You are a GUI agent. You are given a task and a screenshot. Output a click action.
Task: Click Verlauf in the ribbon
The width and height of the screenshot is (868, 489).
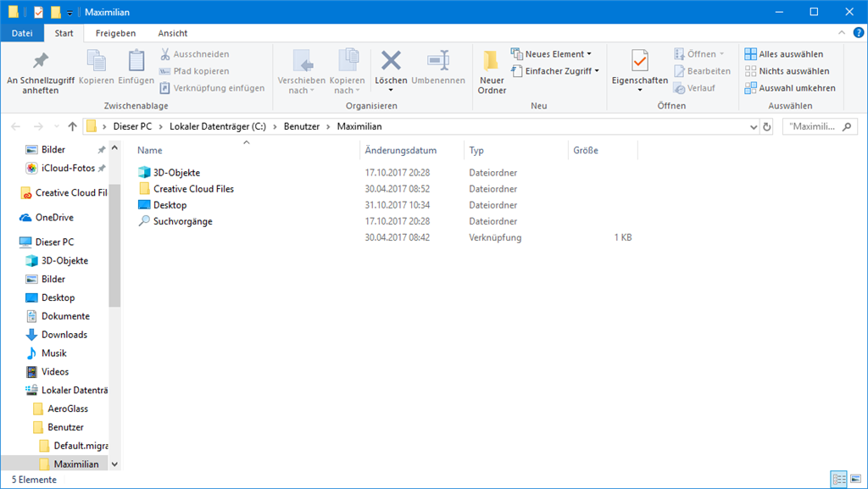pos(694,88)
